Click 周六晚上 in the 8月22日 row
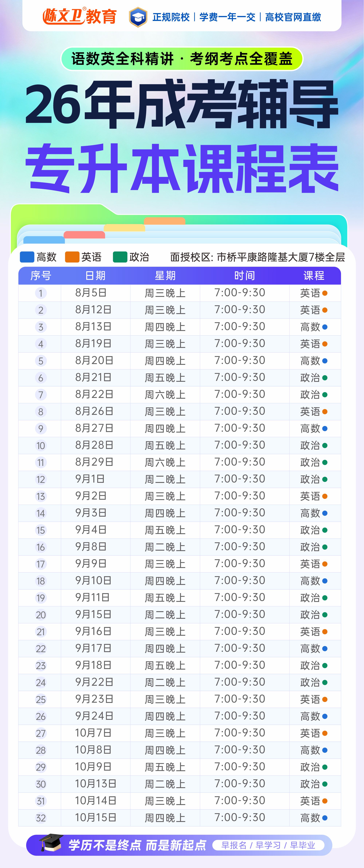Screen dimensions: 364x868 [x=165, y=394]
